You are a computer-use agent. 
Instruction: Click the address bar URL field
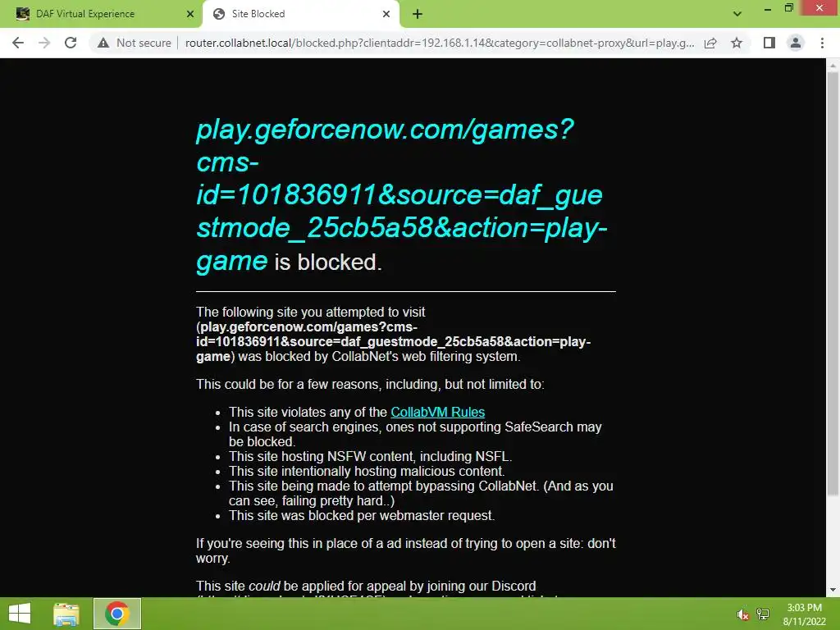pos(440,43)
